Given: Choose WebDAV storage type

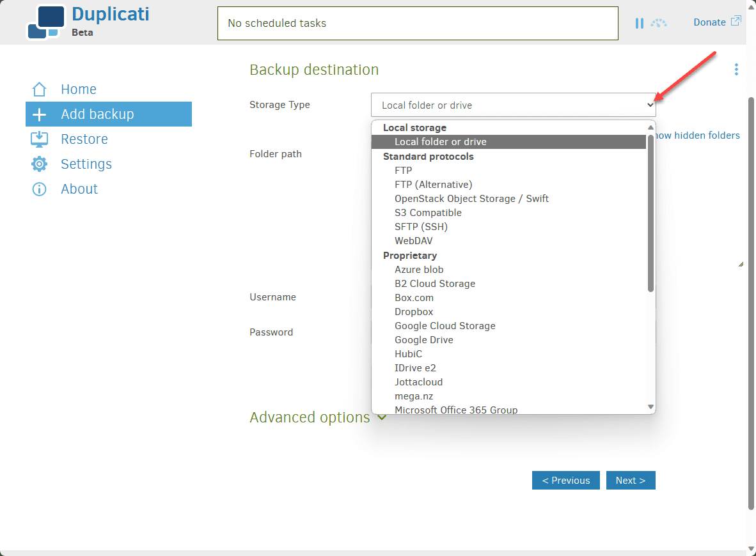Looking at the screenshot, I should click(508, 240).
